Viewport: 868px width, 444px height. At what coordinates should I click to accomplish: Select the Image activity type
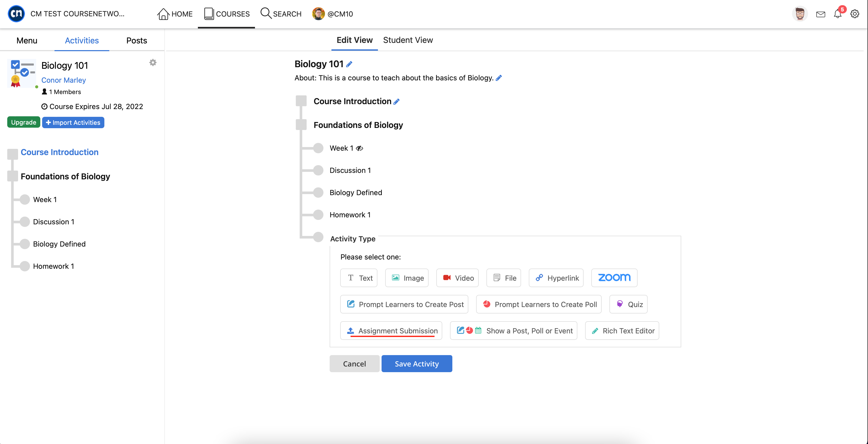407,278
